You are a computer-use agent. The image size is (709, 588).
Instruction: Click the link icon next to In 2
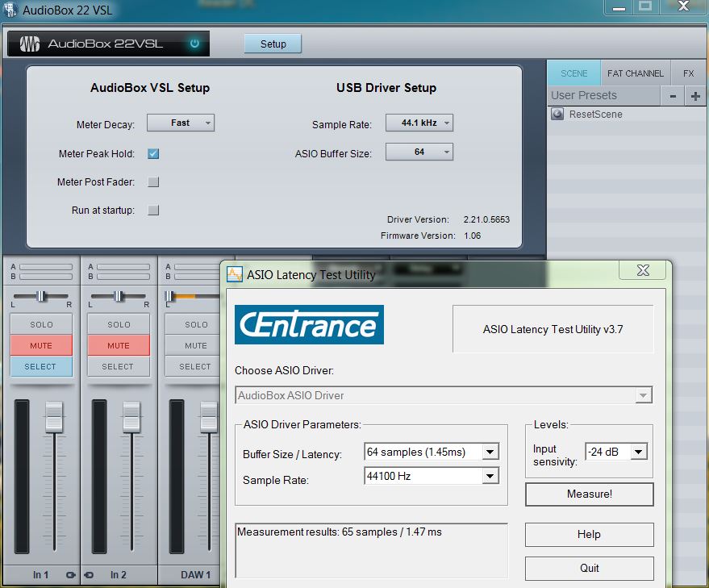coord(89,575)
